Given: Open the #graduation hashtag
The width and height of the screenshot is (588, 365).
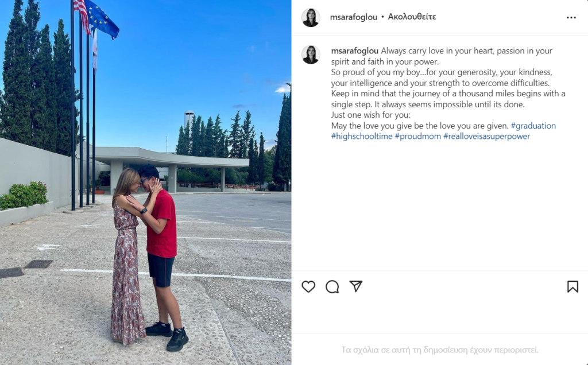Looking at the screenshot, I should 533,126.
